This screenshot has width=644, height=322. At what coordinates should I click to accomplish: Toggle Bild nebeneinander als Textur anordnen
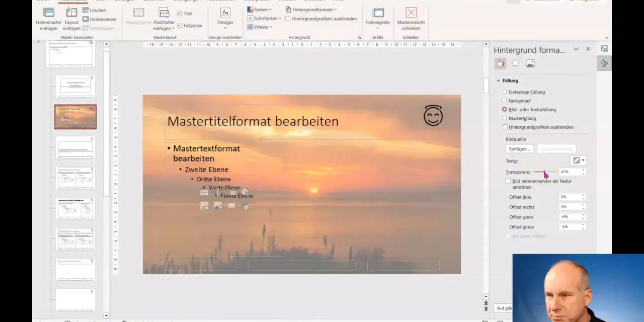(x=508, y=181)
